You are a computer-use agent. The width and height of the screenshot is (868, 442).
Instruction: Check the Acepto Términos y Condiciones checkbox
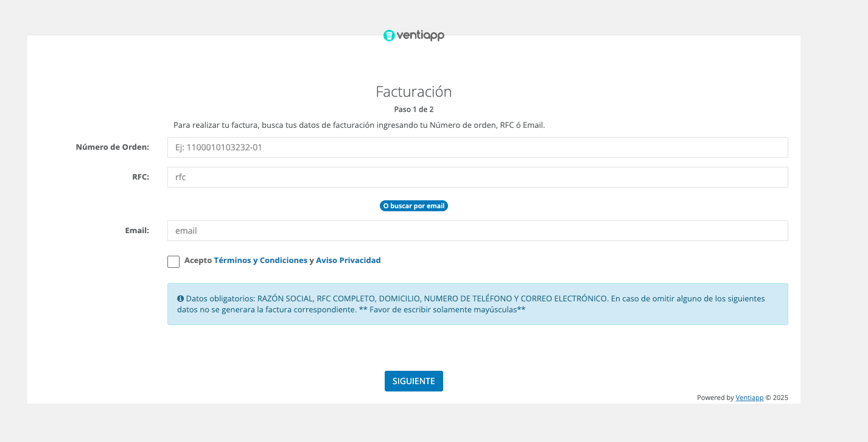point(173,262)
